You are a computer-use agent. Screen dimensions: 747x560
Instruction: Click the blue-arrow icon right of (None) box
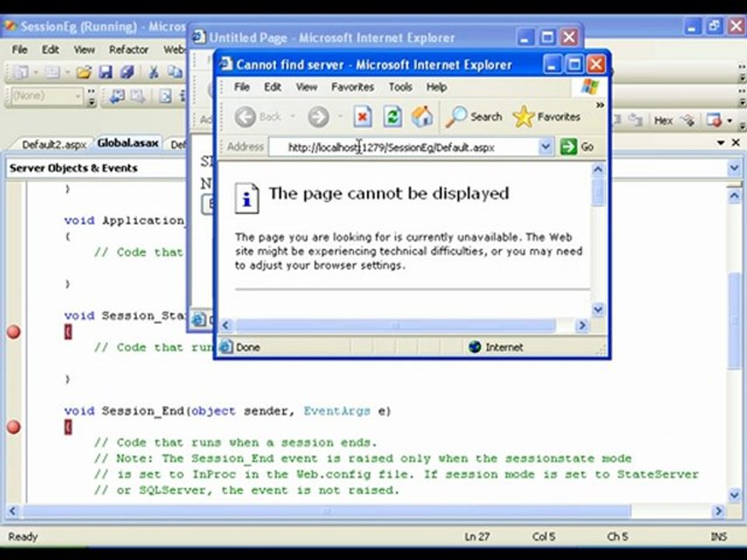click(117, 96)
